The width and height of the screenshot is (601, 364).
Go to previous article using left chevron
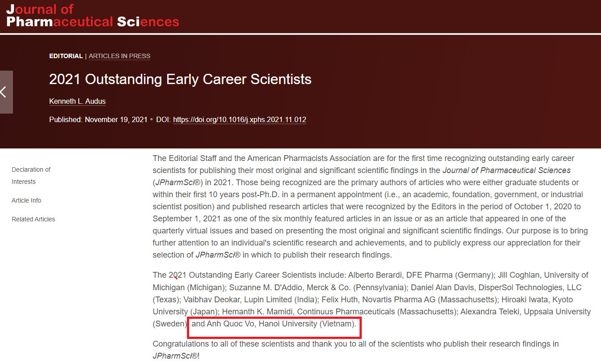(6, 92)
